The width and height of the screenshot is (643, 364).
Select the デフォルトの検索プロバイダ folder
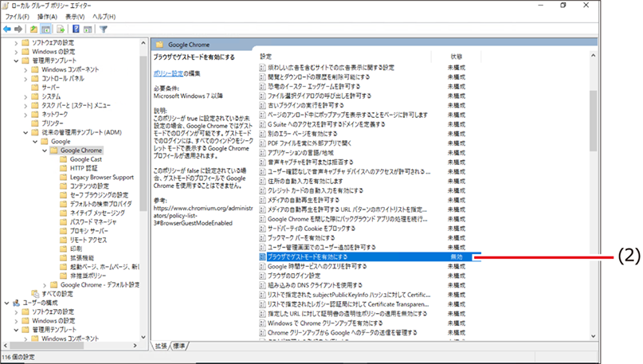(x=101, y=204)
